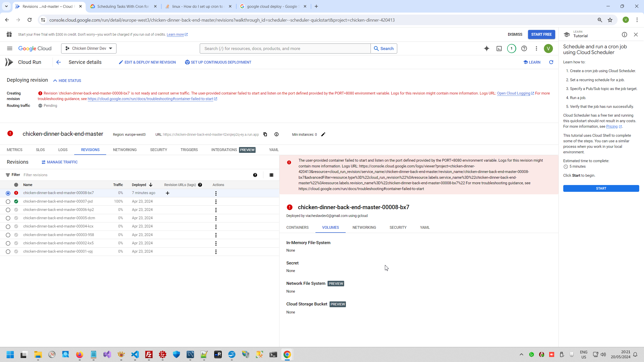Edit min instances pencil icon

[323, 134]
